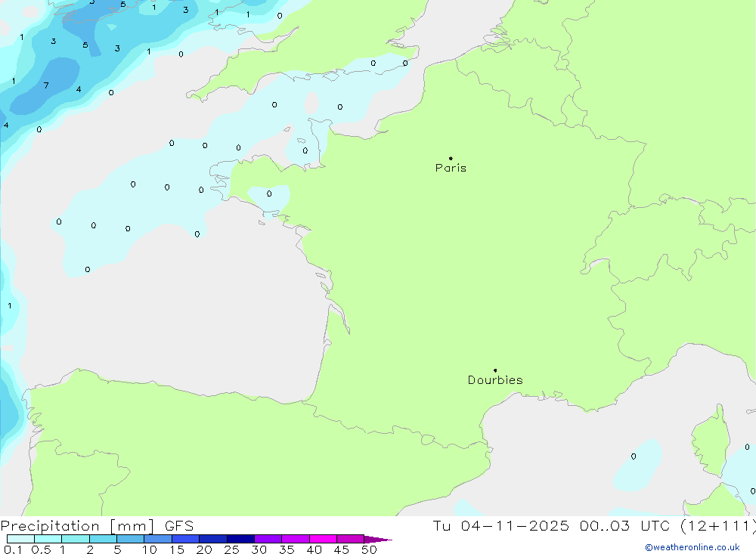The height and width of the screenshot is (554, 756).
Task: Click the Paris city label
Action: click(x=451, y=168)
